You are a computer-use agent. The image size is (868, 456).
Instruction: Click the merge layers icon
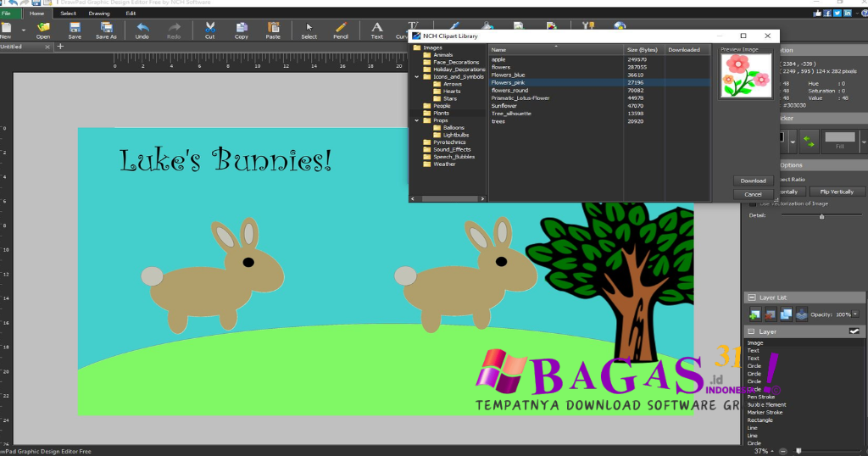[x=801, y=314]
